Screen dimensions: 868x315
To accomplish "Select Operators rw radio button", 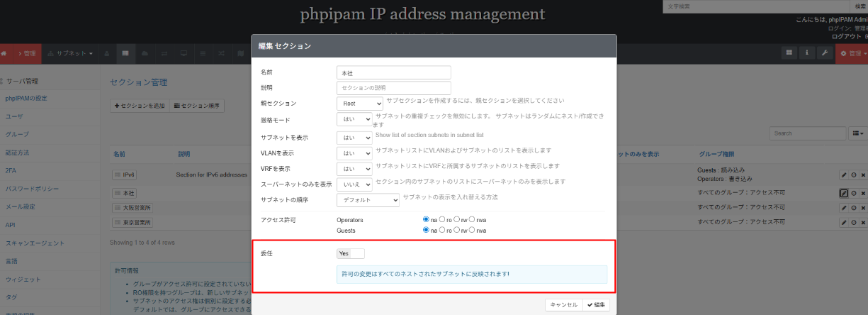I will point(457,220).
